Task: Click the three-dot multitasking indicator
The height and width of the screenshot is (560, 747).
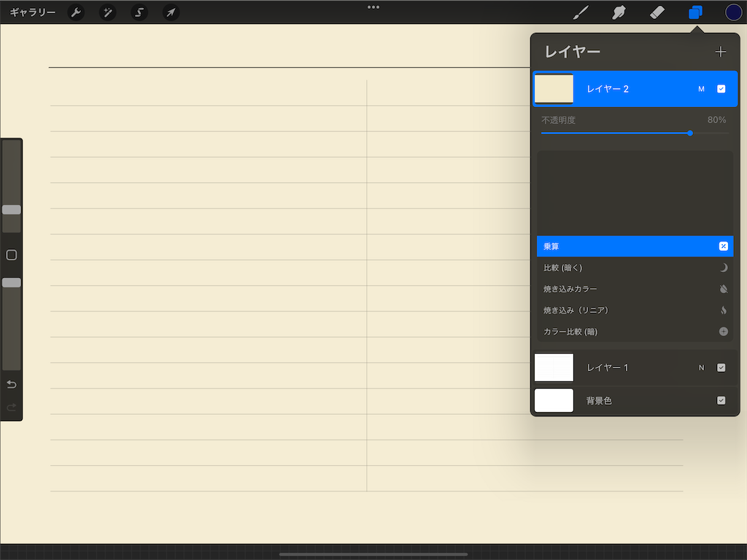Action: 373,7
